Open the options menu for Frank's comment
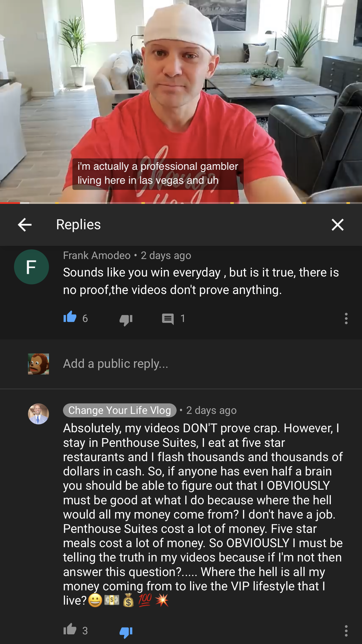The image size is (362, 644). point(346,318)
